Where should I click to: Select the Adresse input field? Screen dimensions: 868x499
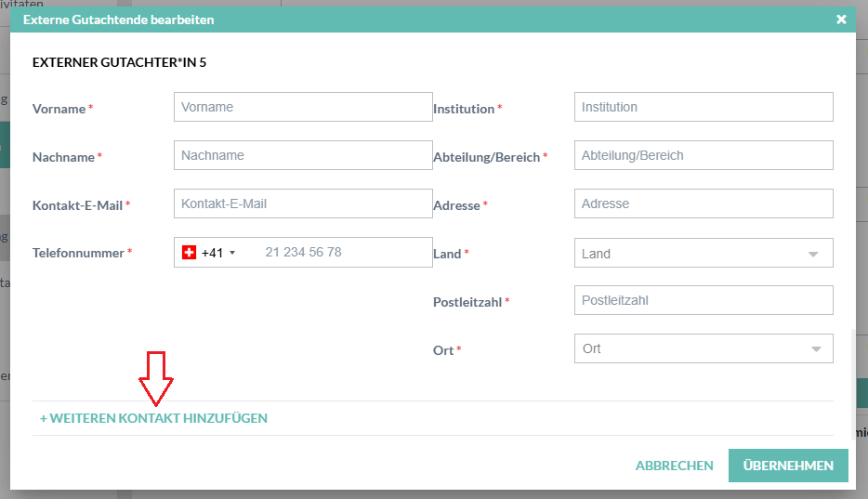tap(704, 204)
